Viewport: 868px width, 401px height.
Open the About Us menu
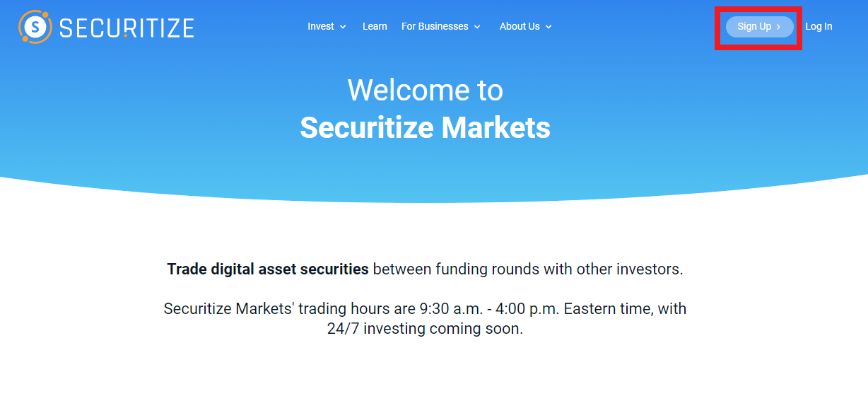pos(520,26)
